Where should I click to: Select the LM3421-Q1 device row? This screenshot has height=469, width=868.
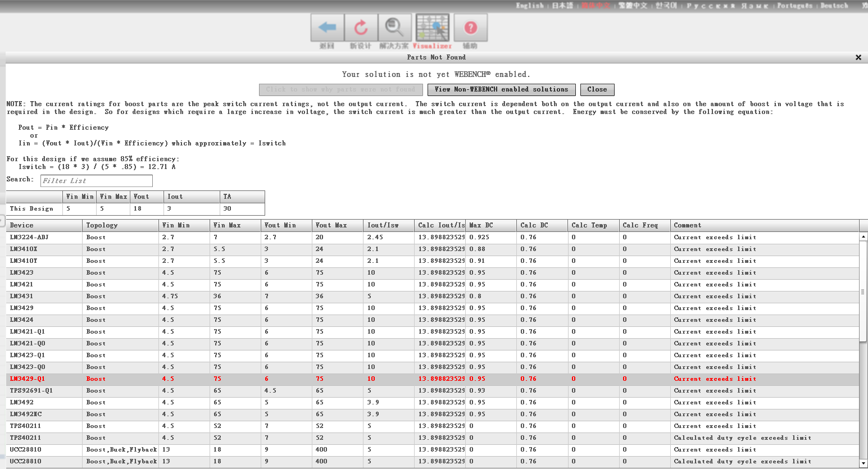pos(433,332)
